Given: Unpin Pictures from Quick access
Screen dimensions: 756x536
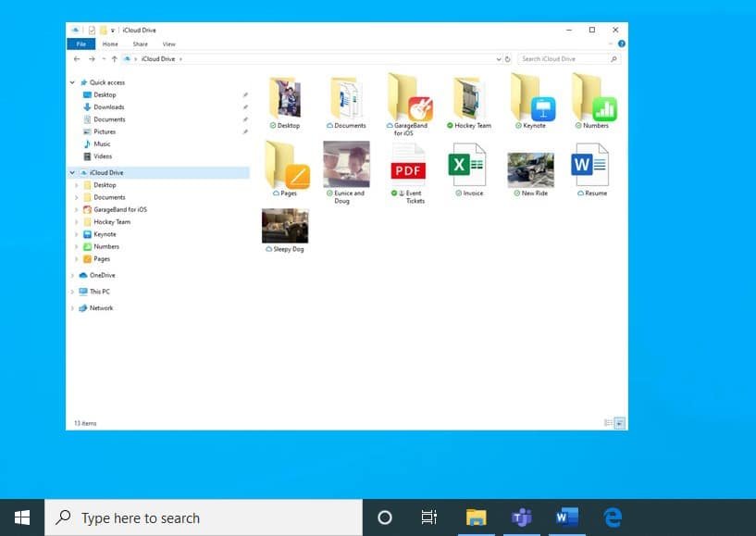Looking at the screenshot, I should pos(245,131).
